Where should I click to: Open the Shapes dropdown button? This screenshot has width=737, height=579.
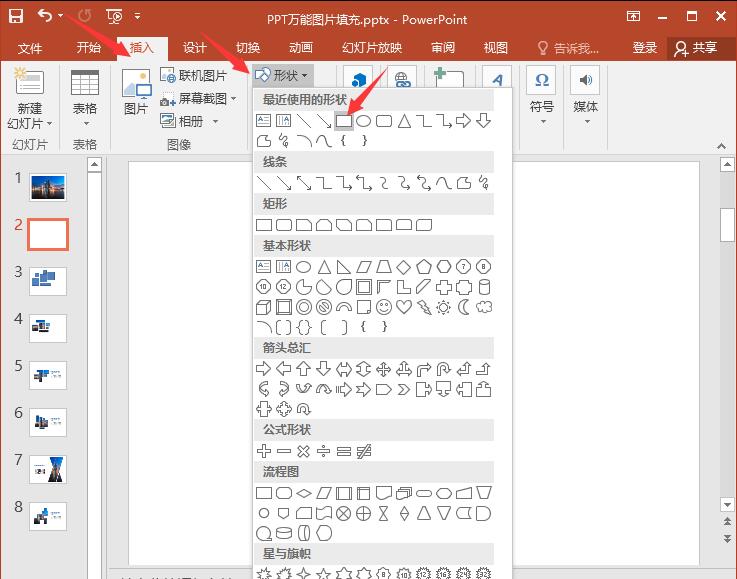[282, 75]
